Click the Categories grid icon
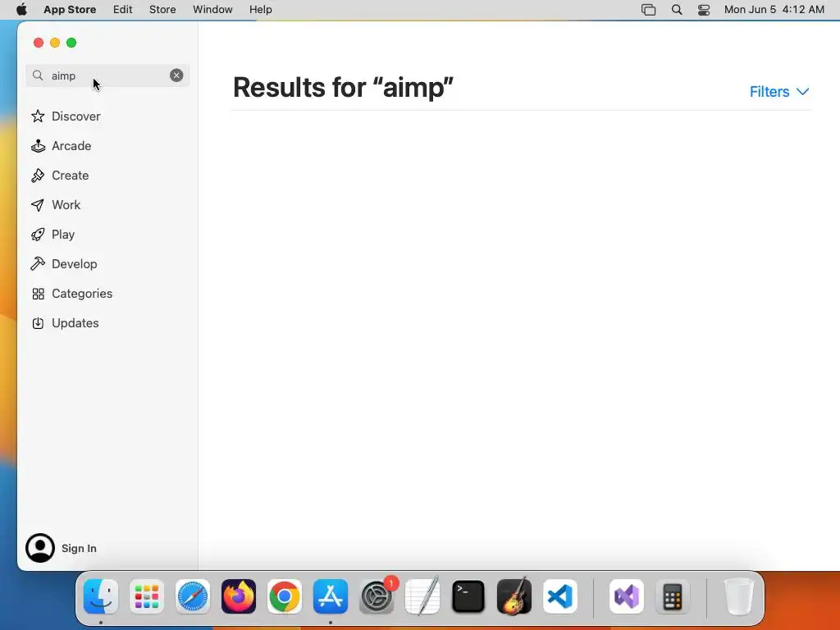840x630 pixels. pos(38,294)
